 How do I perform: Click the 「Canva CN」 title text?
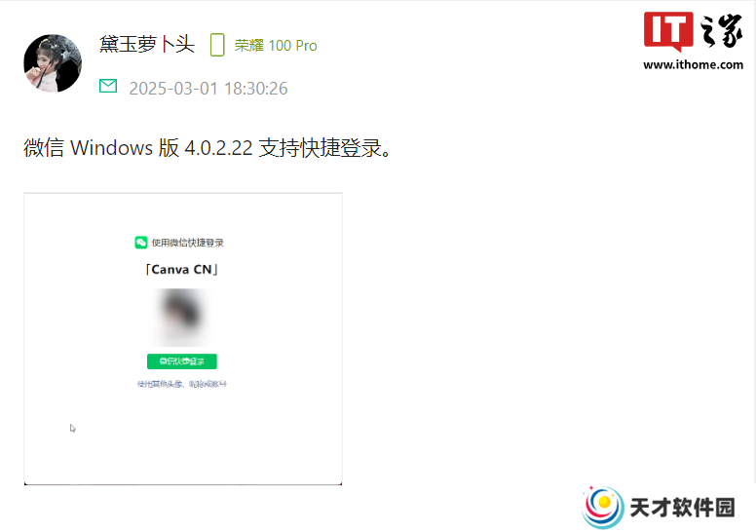[x=182, y=269]
